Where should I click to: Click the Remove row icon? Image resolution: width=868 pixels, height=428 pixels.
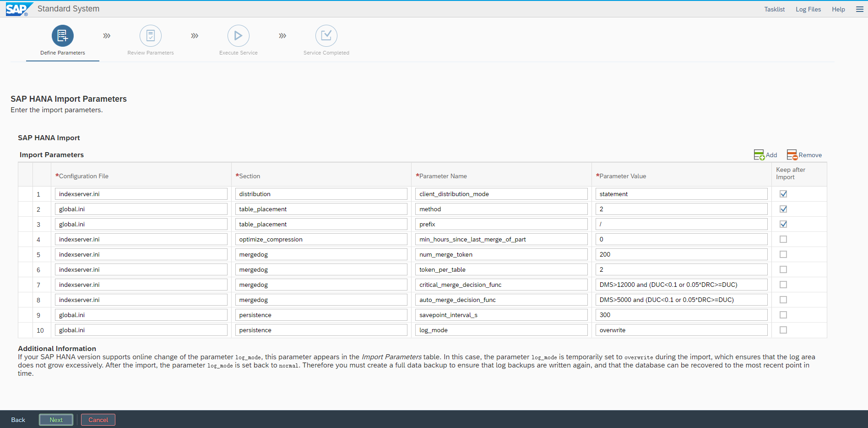[x=792, y=155]
